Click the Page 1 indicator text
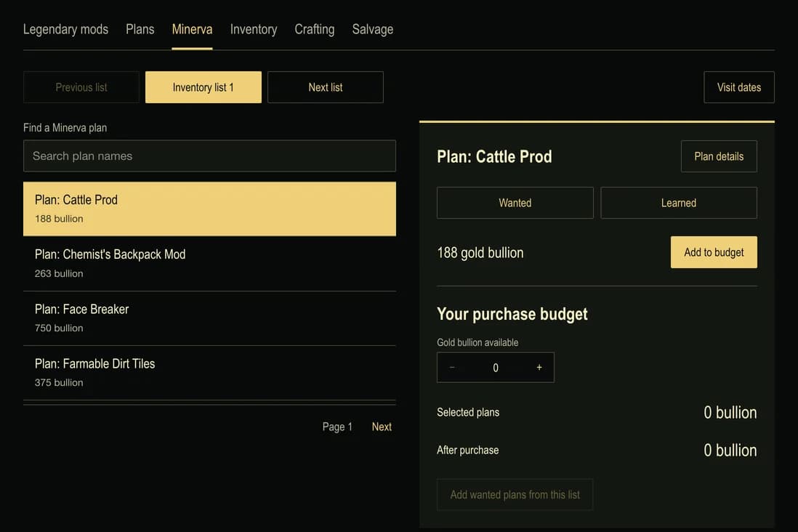 tap(337, 427)
